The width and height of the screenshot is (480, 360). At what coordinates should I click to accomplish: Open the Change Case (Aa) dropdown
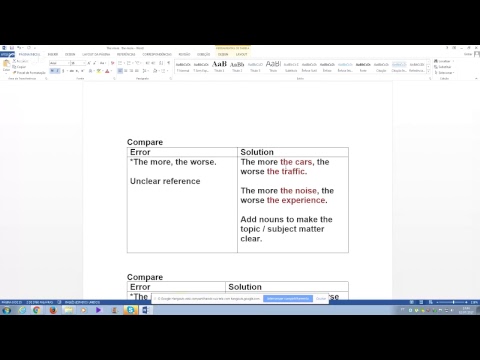(103, 63)
